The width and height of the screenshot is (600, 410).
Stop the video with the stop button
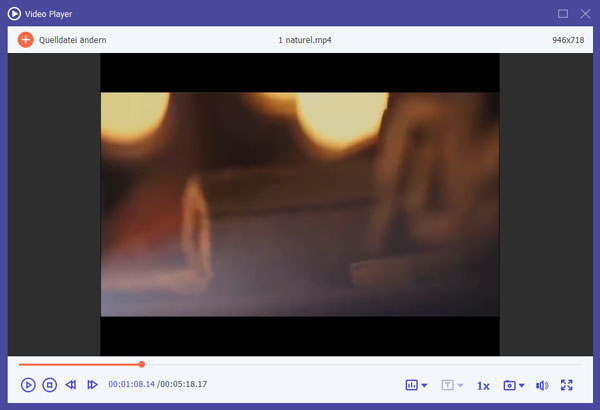point(49,385)
